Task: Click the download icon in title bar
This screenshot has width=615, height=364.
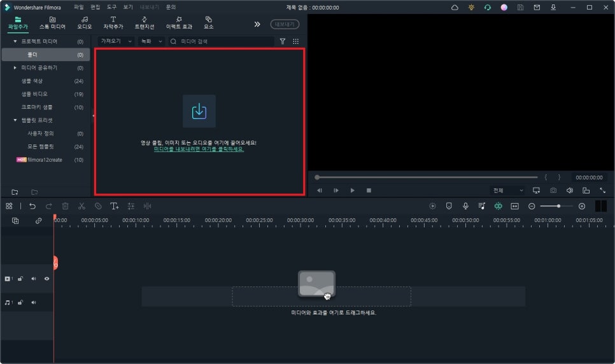Action: pyautogui.click(x=553, y=7)
